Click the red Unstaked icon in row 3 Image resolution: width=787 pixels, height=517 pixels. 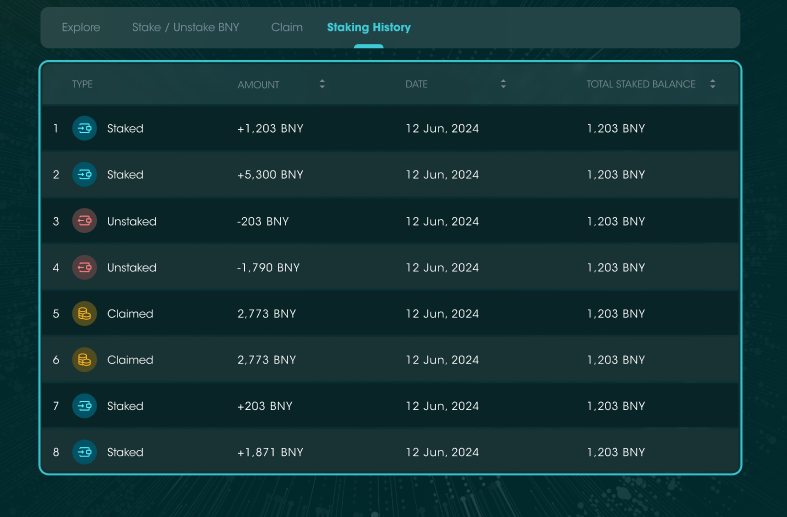85,221
